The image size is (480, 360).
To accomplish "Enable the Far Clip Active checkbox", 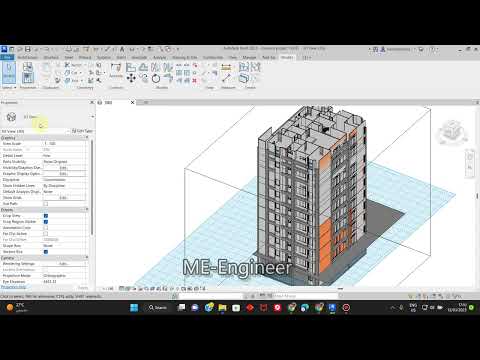I will tap(46, 234).
